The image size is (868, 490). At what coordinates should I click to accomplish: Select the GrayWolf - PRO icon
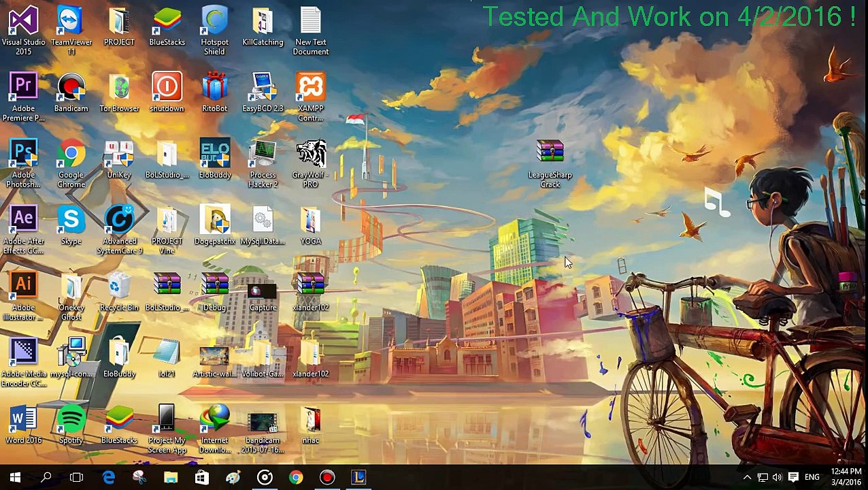click(x=311, y=163)
